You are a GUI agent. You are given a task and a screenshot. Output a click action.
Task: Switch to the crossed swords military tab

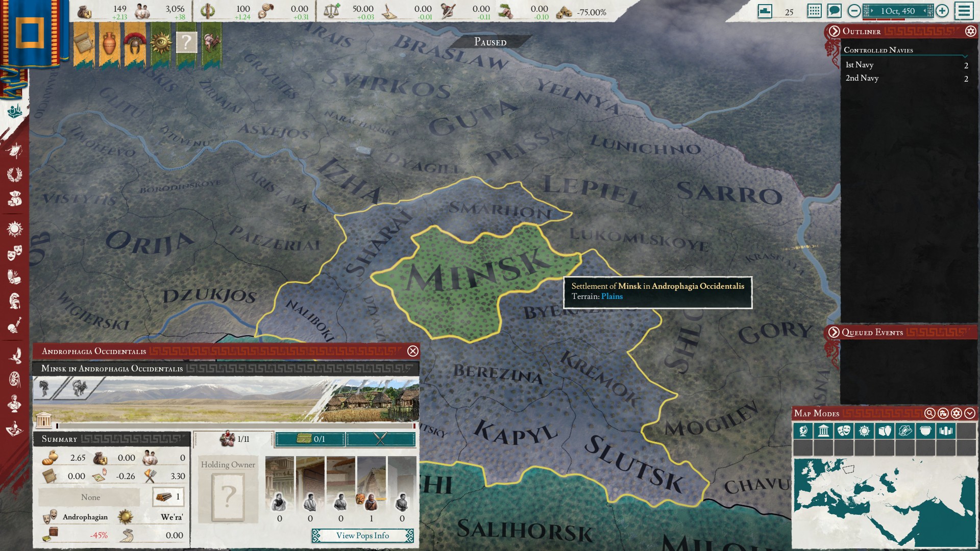pyautogui.click(x=381, y=439)
